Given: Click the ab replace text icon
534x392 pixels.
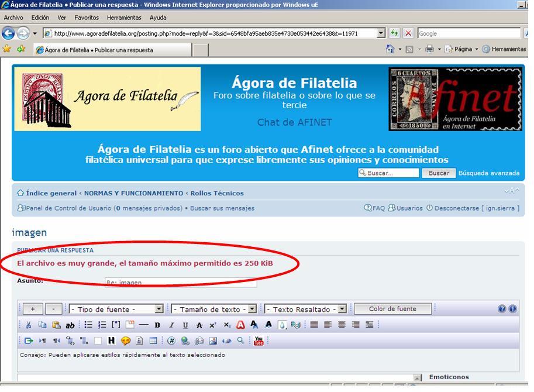Looking at the screenshot, I should tap(70, 325).
